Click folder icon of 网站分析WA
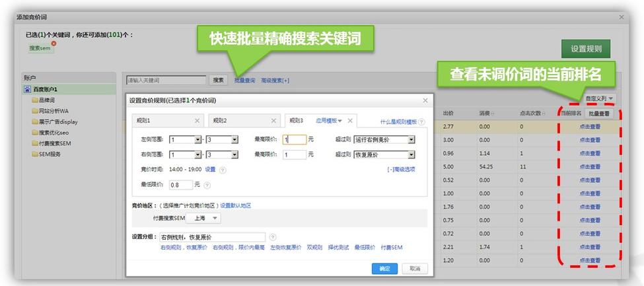644x286 pixels. [x=35, y=111]
